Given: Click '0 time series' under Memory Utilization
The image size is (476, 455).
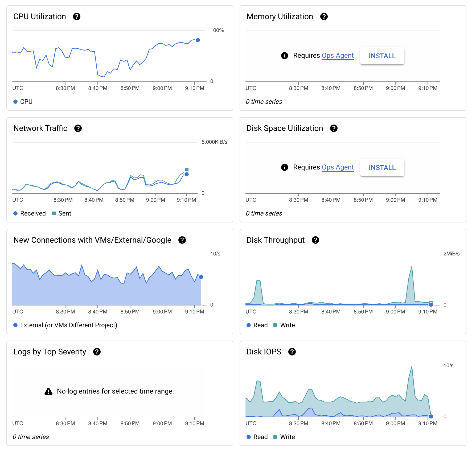Looking at the screenshot, I should [x=264, y=102].
